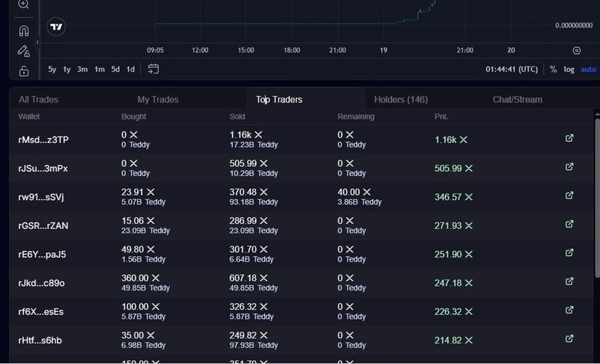Click the Remaining column header

[x=356, y=117]
